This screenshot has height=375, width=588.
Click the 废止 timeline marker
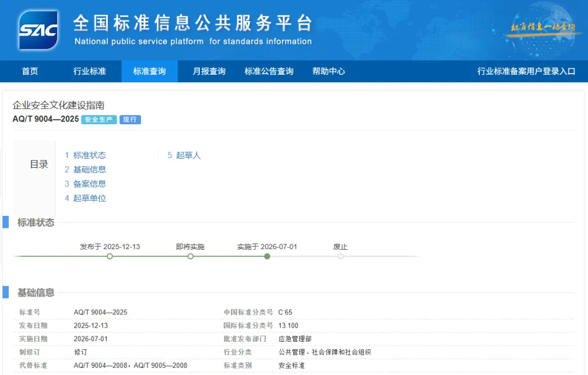click(340, 256)
